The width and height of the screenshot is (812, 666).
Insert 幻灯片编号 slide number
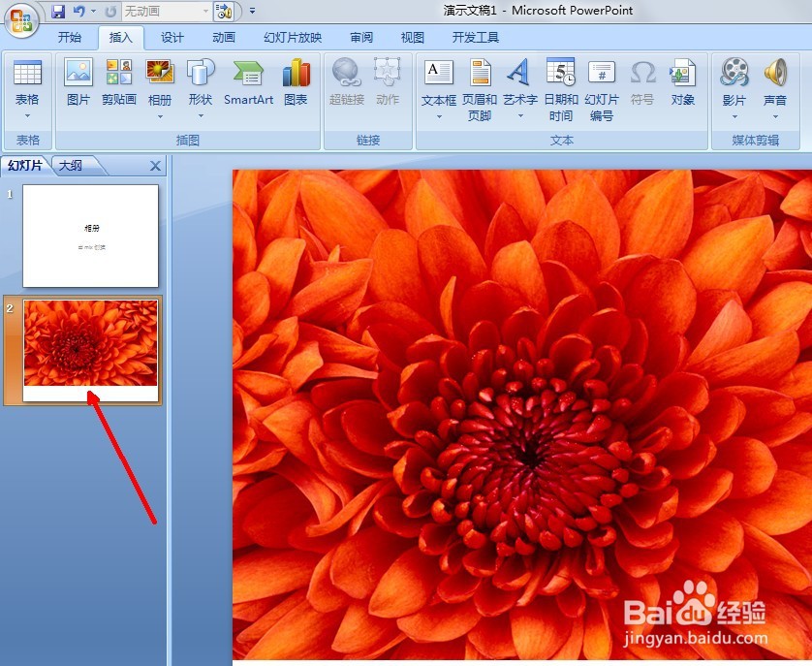coord(602,89)
